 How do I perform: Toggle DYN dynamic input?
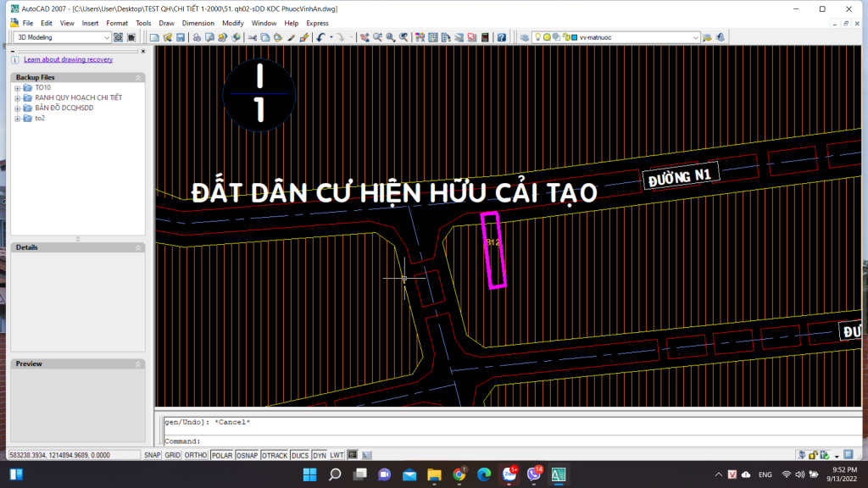pos(320,455)
